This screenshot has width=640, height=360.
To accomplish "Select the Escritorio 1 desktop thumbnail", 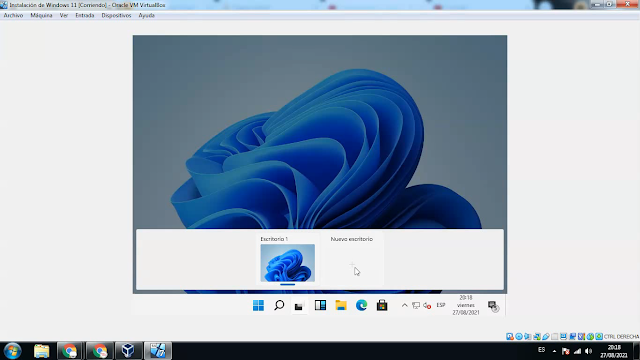I will coord(287,263).
